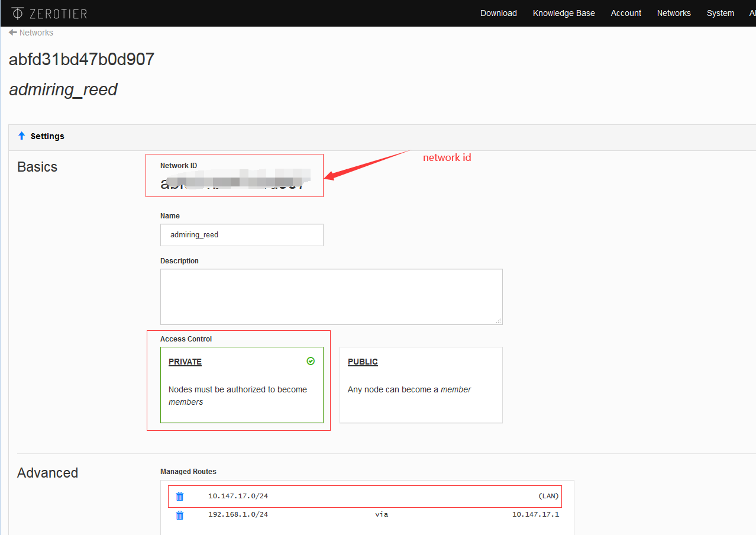Screen dimensions: 756x535
Task: Click the Description box resize handle
Action: click(x=499, y=321)
